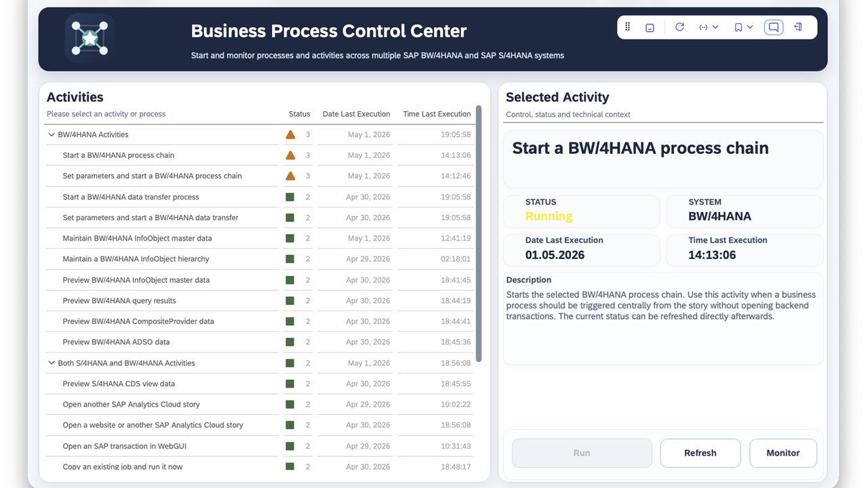Select 'Open a website or another SAP Analytics Cloud story'
This screenshot has height=488, width=868.
pos(153,425)
